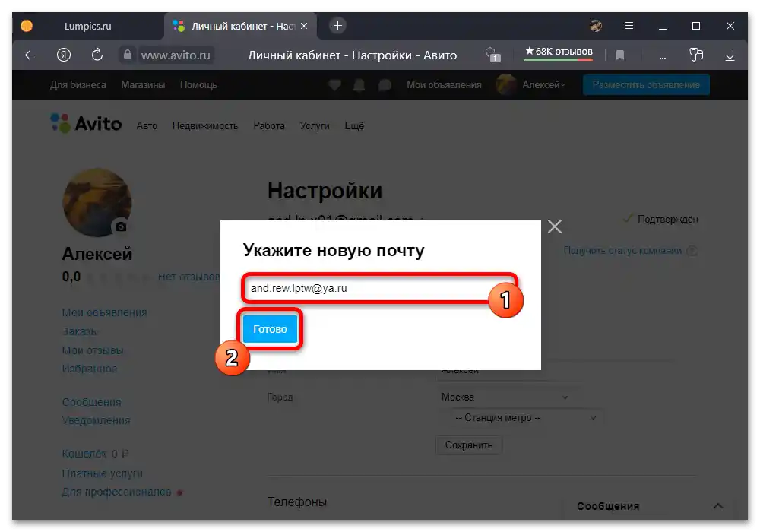Image resolution: width=760 pixels, height=532 pixels.
Task: Open Недвижимость category
Action: 205,126
